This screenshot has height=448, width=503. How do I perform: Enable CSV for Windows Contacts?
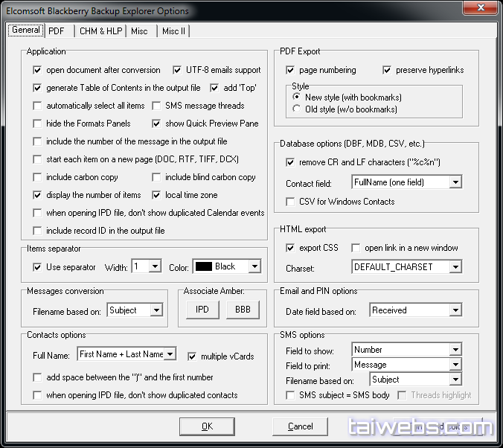[291, 202]
